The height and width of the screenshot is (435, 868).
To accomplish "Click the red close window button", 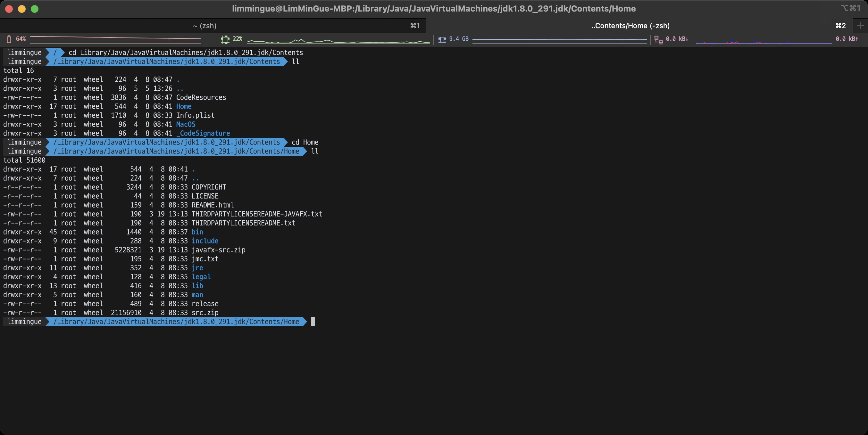I will (9, 9).
